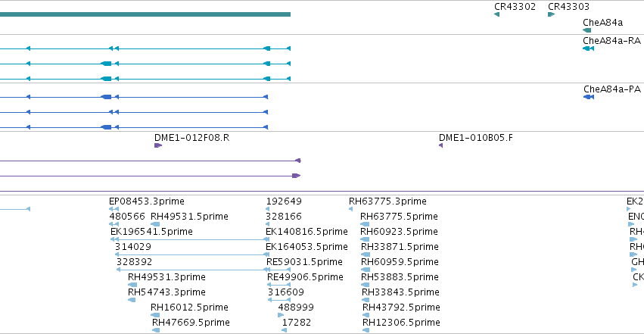Select the RH54743.3prime EST glyph
644x334 pixels.
132,300
